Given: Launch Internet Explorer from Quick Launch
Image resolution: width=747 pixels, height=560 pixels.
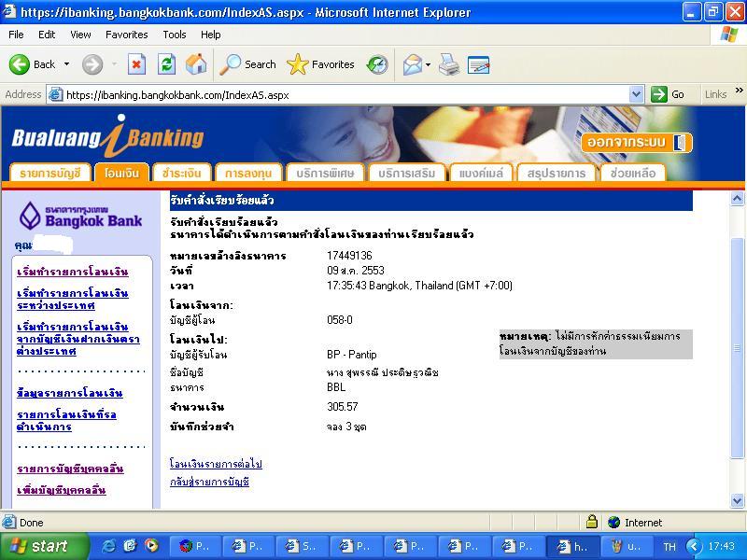Looking at the screenshot, I should [108, 546].
